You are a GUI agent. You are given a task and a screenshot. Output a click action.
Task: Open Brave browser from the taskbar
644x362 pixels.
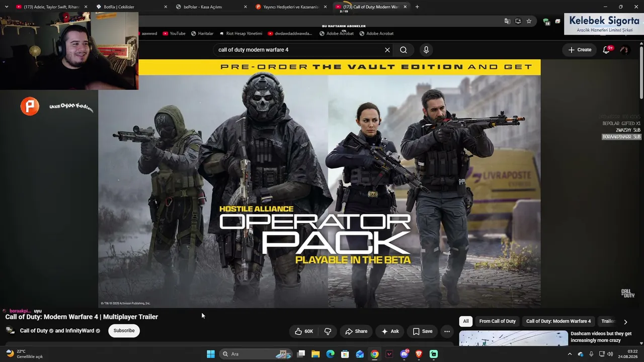[419, 354]
